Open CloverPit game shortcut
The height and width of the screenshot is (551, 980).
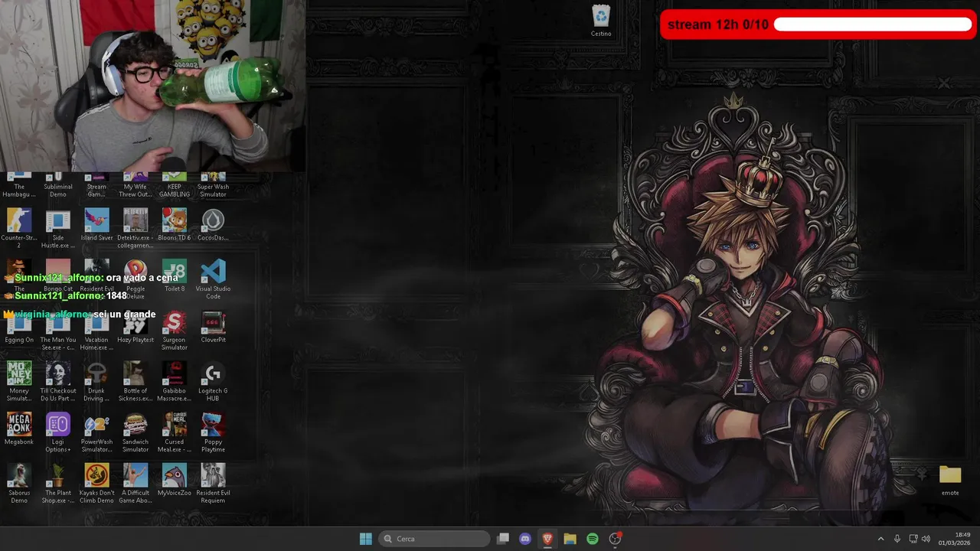coord(213,327)
